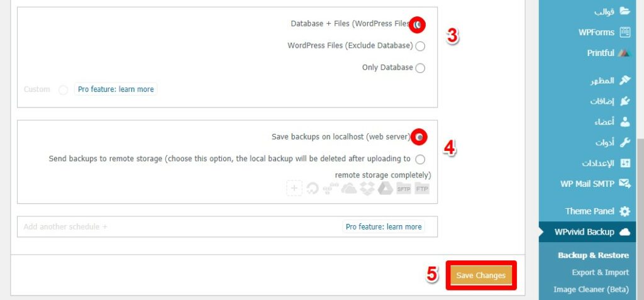Select the SFTP remote storage icon

(404, 189)
